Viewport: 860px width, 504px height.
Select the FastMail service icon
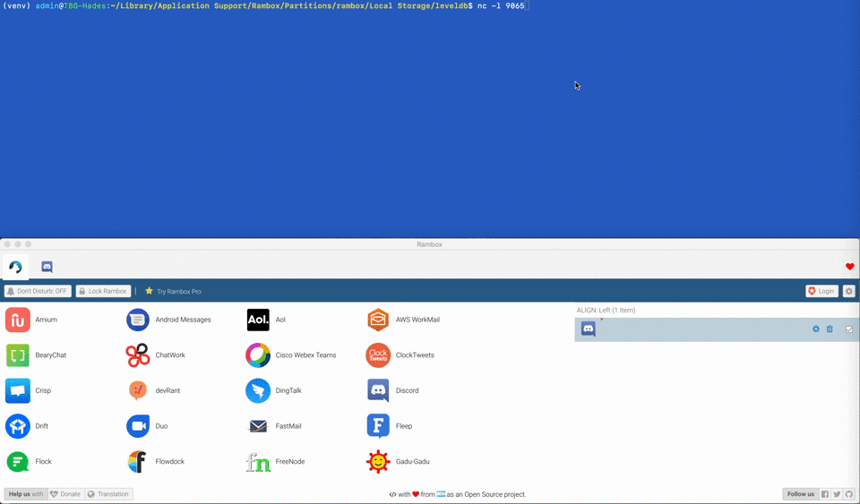pos(258,426)
